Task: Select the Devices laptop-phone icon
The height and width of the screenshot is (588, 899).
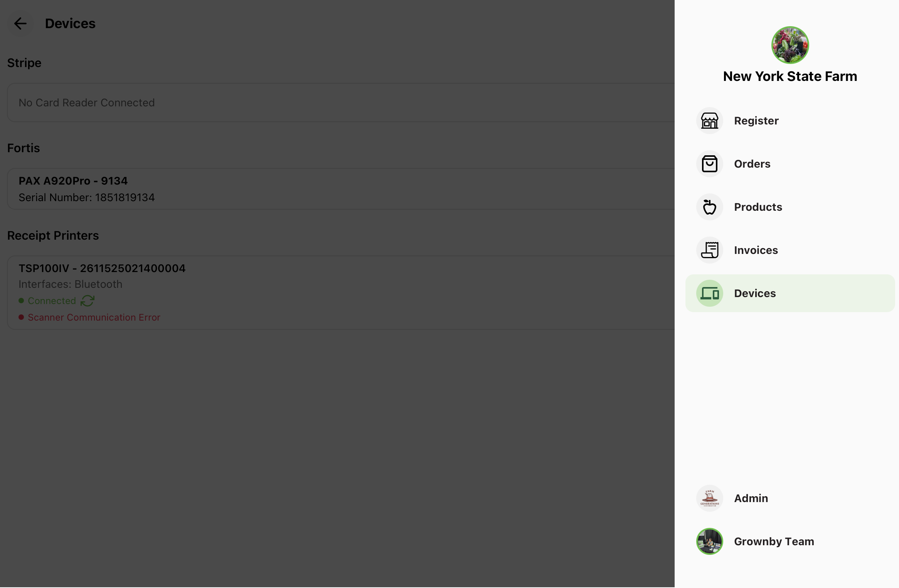Action: [x=709, y=294]
